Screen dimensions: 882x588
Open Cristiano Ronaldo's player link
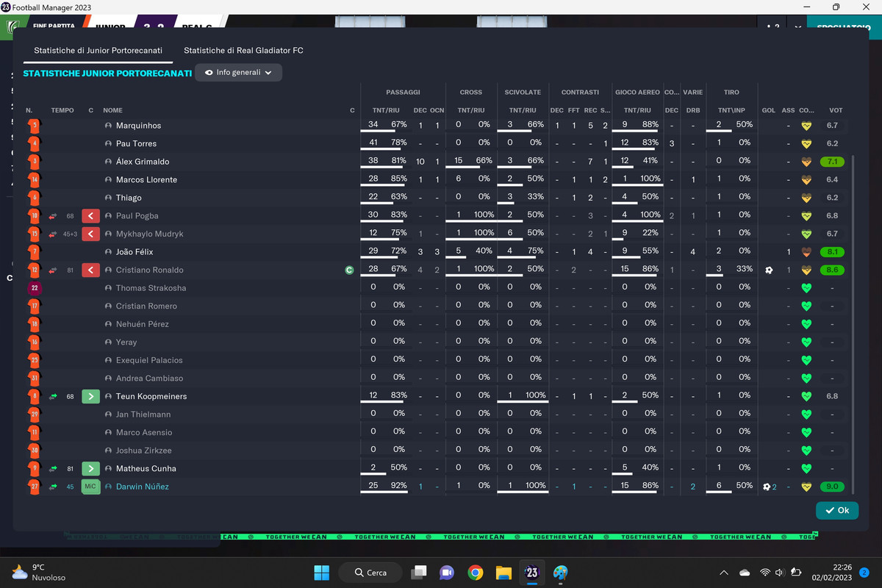[150, 270]
